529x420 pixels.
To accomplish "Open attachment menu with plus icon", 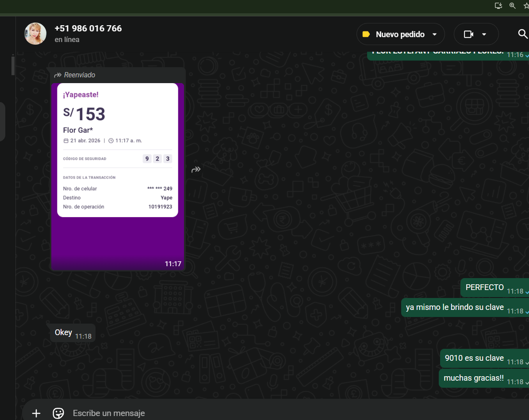I will pyautogui.click(x=36, y=413).
